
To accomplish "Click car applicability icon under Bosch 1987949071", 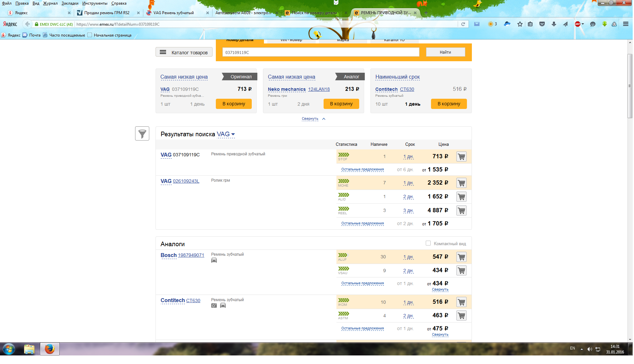I will click(214, 261).
